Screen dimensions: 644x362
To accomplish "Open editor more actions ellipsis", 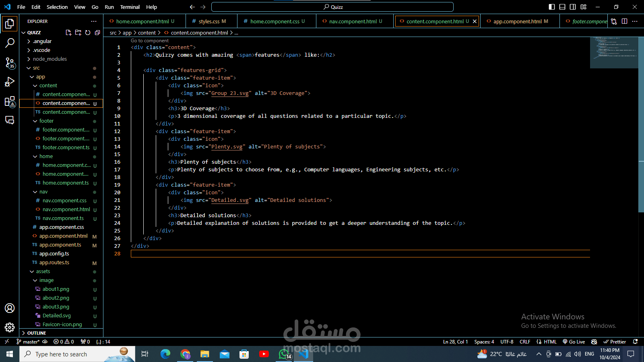I will coord(635,21).
